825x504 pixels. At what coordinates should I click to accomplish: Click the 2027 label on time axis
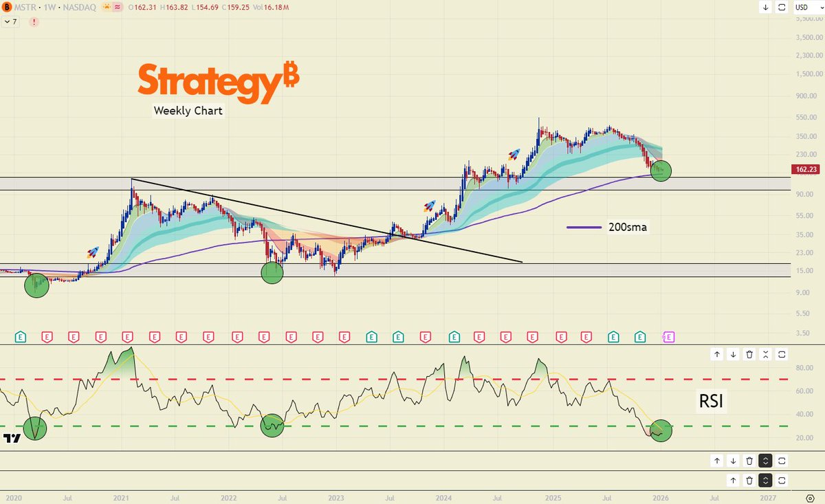coord(768,496)
